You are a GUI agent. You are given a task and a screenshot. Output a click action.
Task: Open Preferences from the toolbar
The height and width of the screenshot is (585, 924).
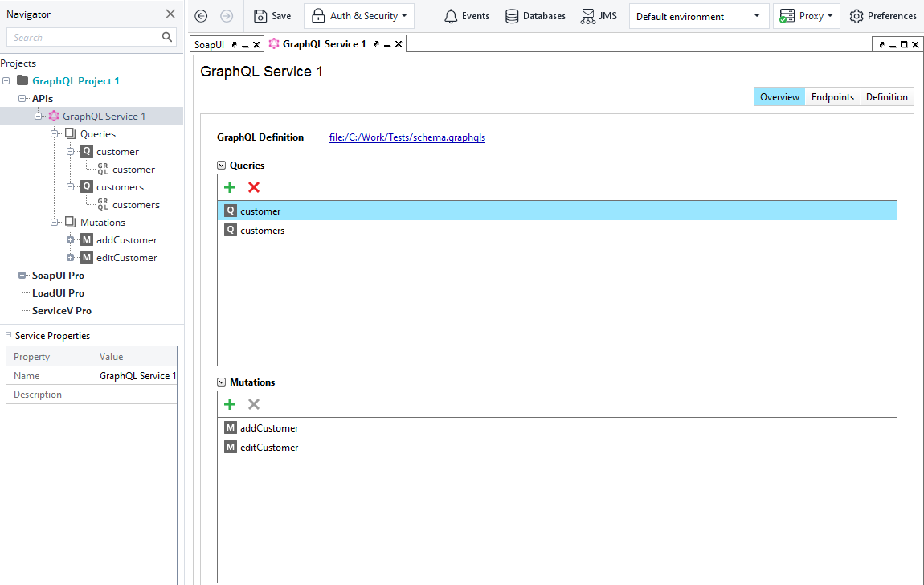point(883,15)
